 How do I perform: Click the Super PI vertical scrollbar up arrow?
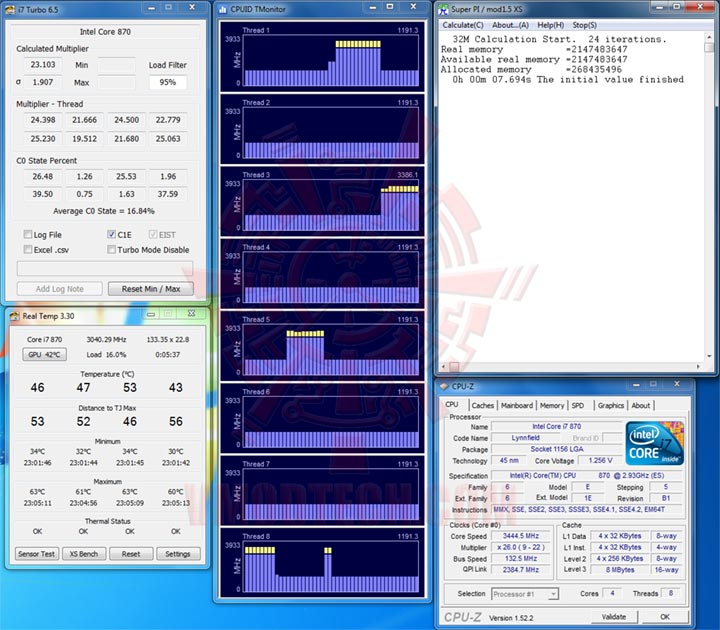(x=709, y=36)
